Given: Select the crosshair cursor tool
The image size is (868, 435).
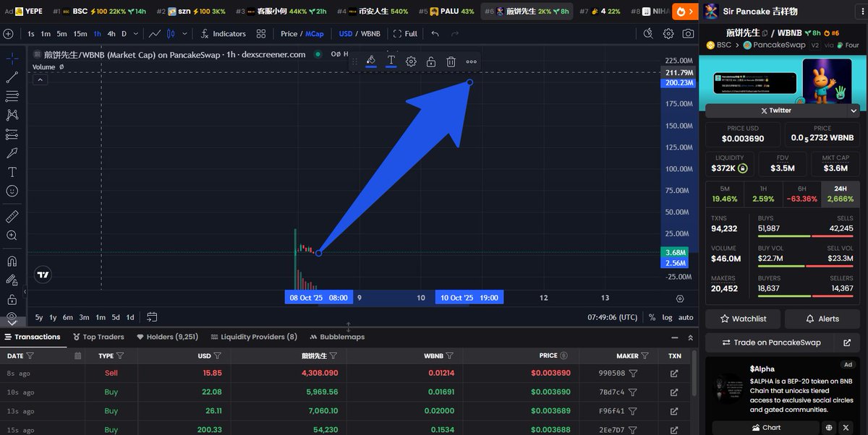Looking at the screenshot, I should (12, 59).
